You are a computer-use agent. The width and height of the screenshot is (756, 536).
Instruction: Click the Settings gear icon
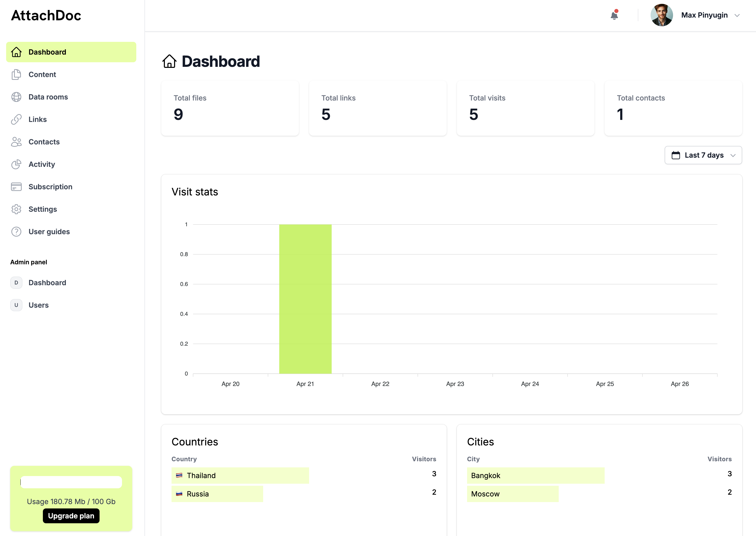[16, 209]
